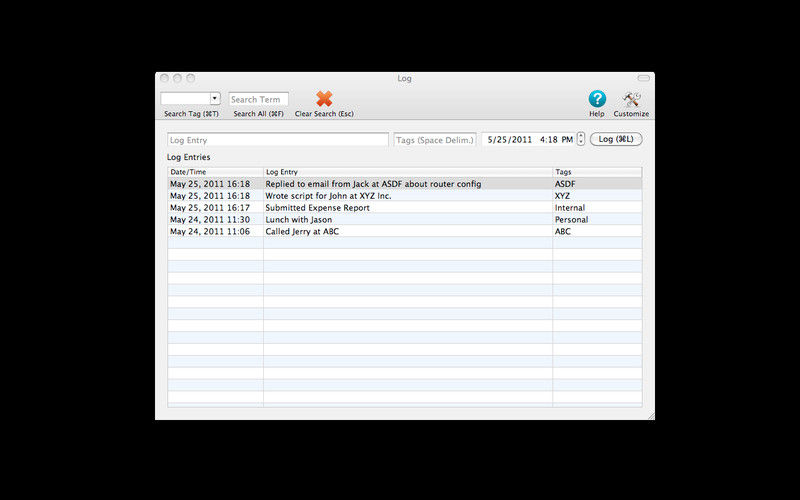Viewport: 800px width, 500px height.
Task: Click the 5/25/2011 date portion of the picker
Action: (x=509, y=139)
